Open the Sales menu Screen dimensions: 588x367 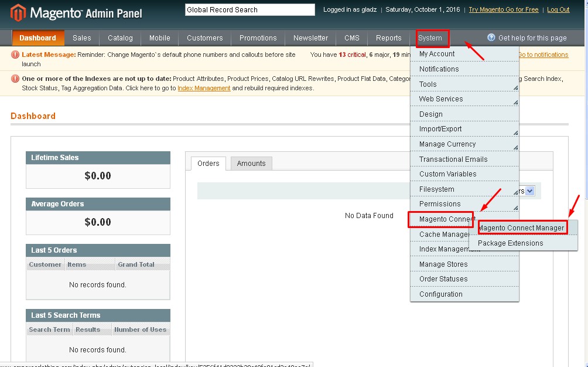[82, 38]
